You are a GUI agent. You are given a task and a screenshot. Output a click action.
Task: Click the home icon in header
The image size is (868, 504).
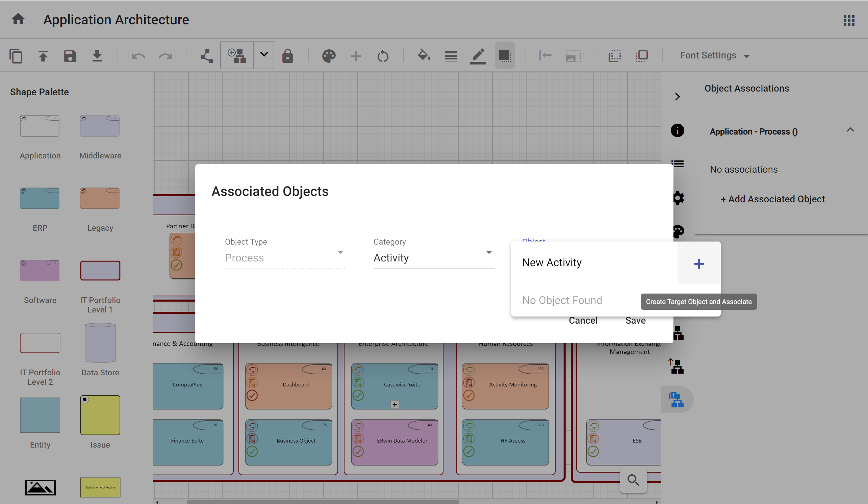18,19
